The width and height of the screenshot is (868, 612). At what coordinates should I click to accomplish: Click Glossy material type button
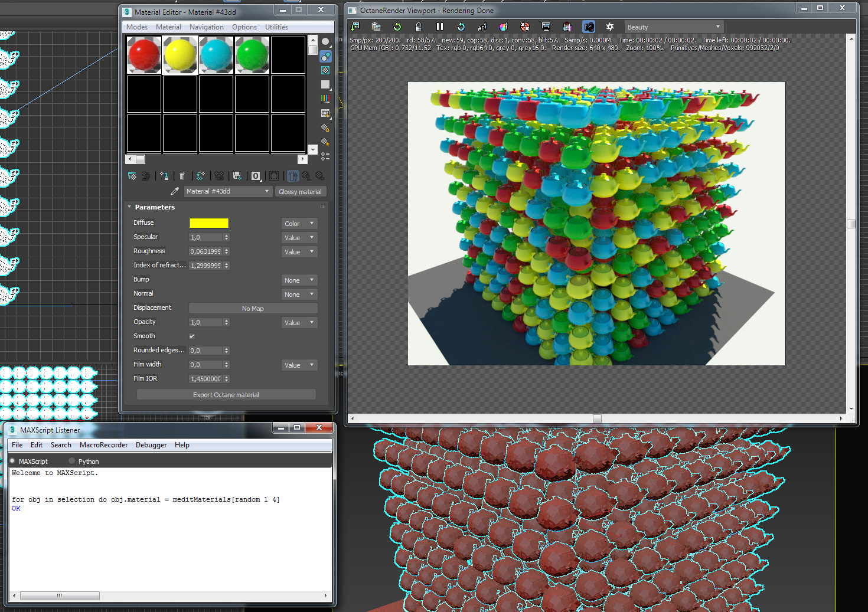[x=301, y=191]
